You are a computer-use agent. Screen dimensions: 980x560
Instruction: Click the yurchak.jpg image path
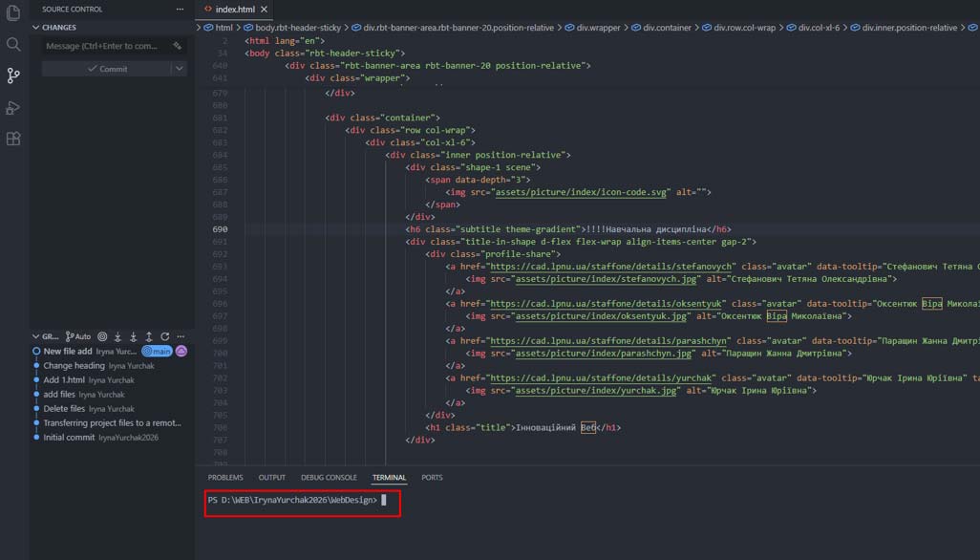coord(596,391)
